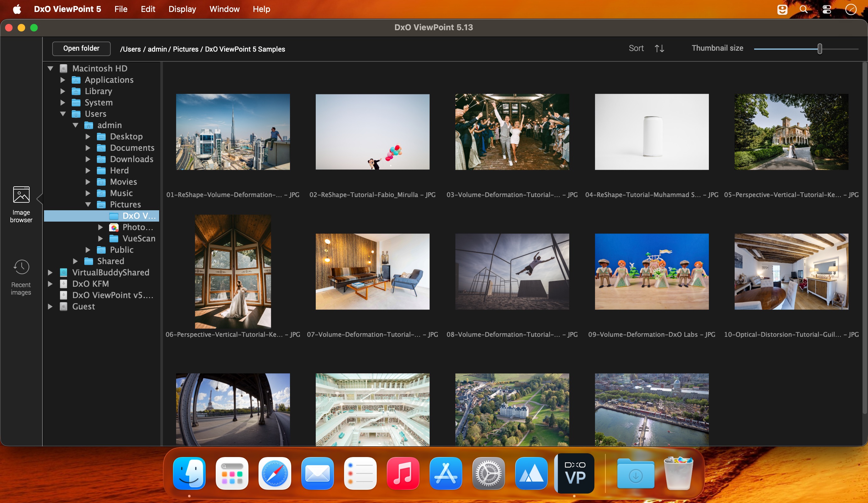868x503 pixels.
Task: Collapse the Users folder
Action: point(63,114)
